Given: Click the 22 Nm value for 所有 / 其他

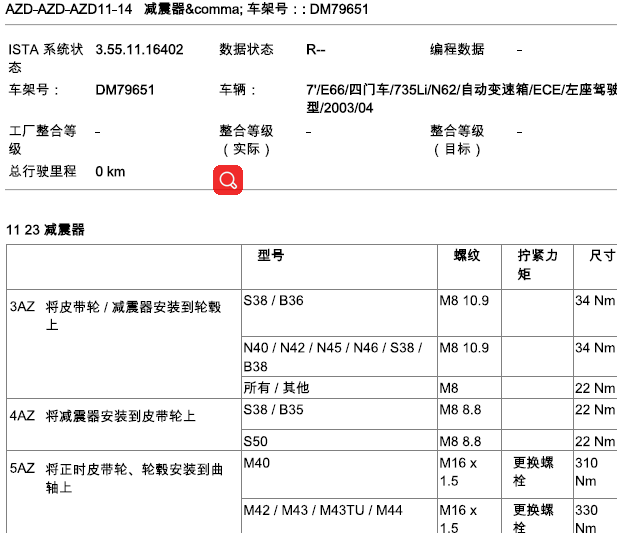Looking at the screenshot, I should coord(595,388).
